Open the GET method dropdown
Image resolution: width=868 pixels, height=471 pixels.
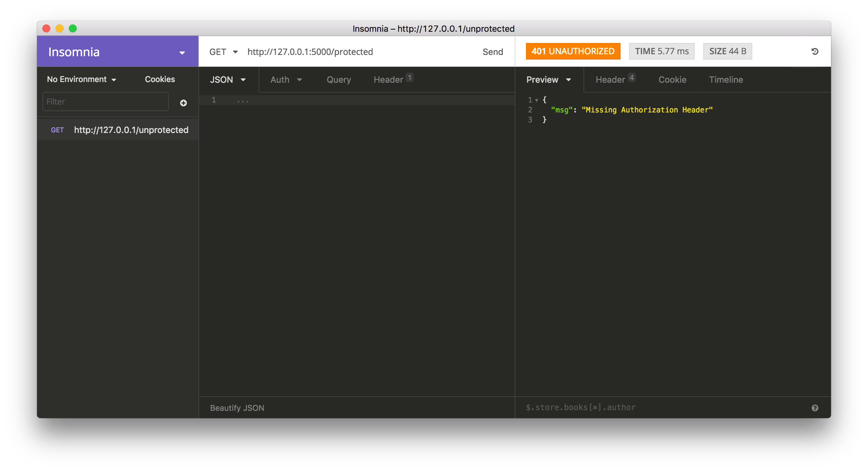(x=223, y=52)
